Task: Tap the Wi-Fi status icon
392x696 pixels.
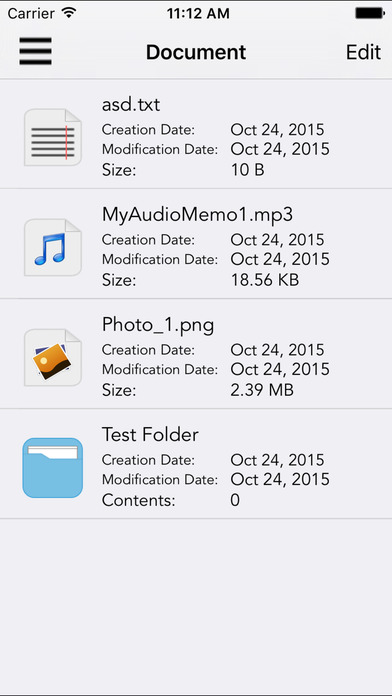Action: (69, 12)
